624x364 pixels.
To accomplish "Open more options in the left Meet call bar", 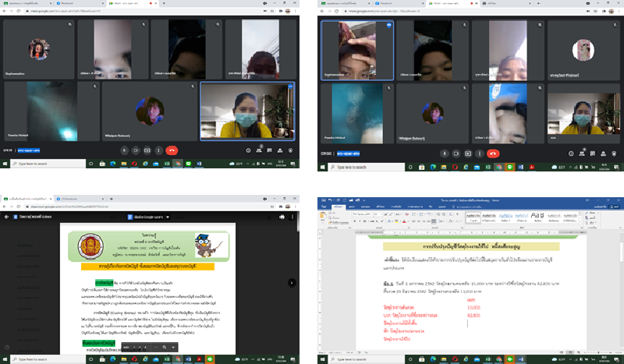I will [159, 150].
